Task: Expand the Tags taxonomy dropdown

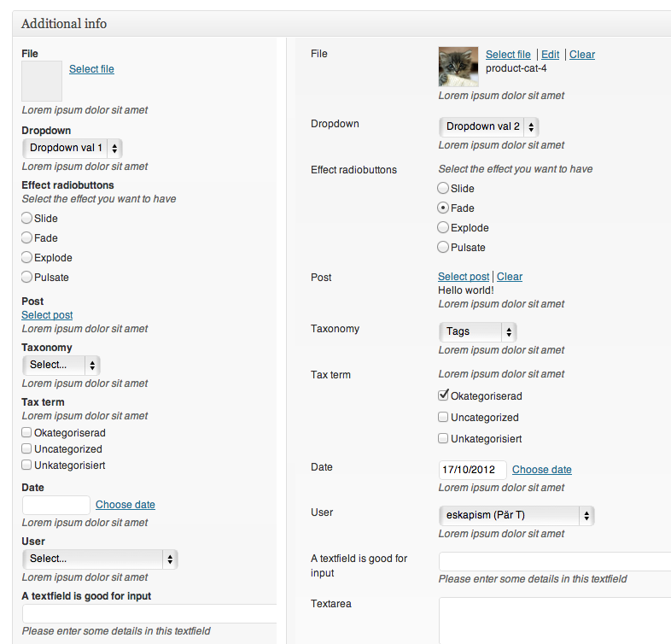Action: (x=478, y=332)
